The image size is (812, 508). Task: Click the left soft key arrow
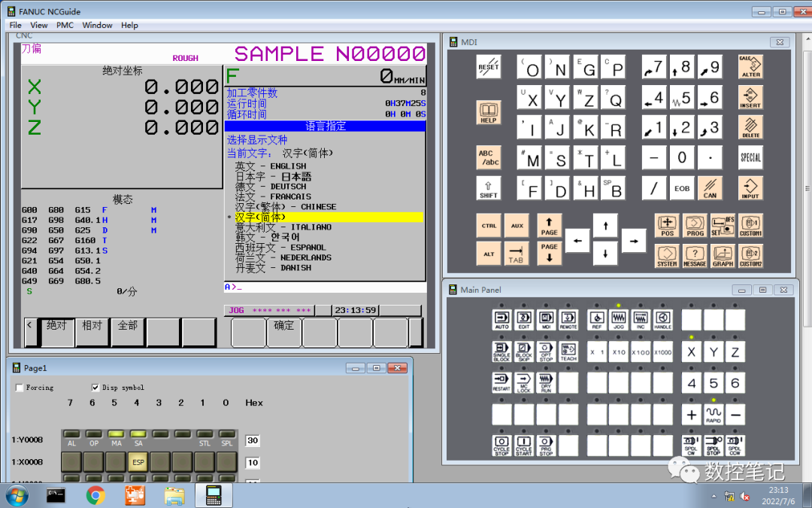point(30,333)
